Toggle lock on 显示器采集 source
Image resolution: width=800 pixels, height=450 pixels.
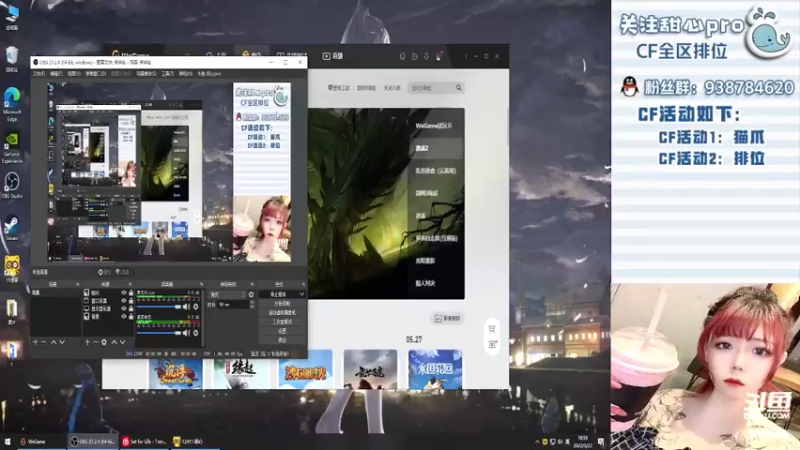click(x=131, y=309)
